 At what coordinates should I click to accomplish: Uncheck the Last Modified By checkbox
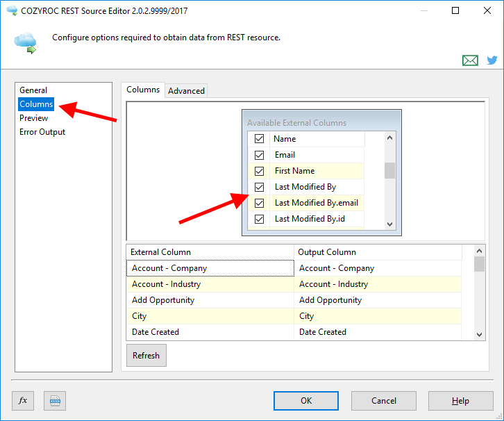259,187
